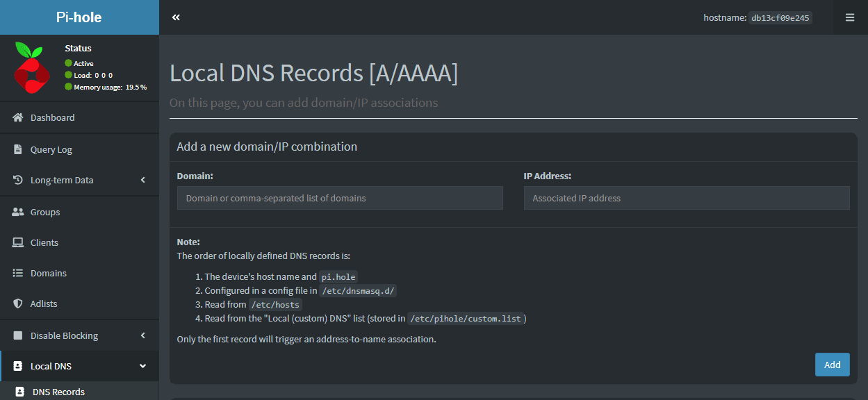Click the Dashboard home icon
This screenshot has width=868, height=400.
pos(18,118)
